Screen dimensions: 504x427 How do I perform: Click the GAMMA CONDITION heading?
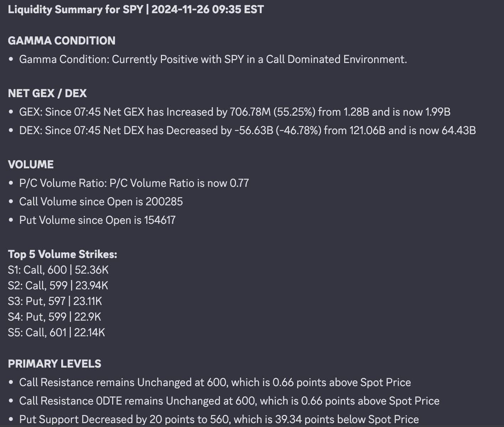[62, 41]
